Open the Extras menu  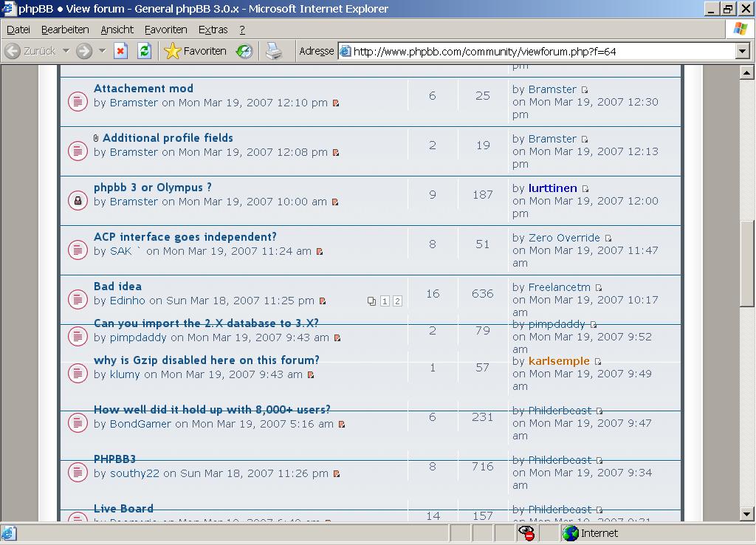point(213,30)
